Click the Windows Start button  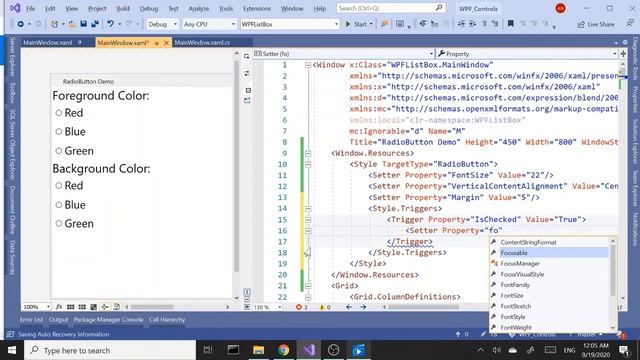tap(12, 350)
